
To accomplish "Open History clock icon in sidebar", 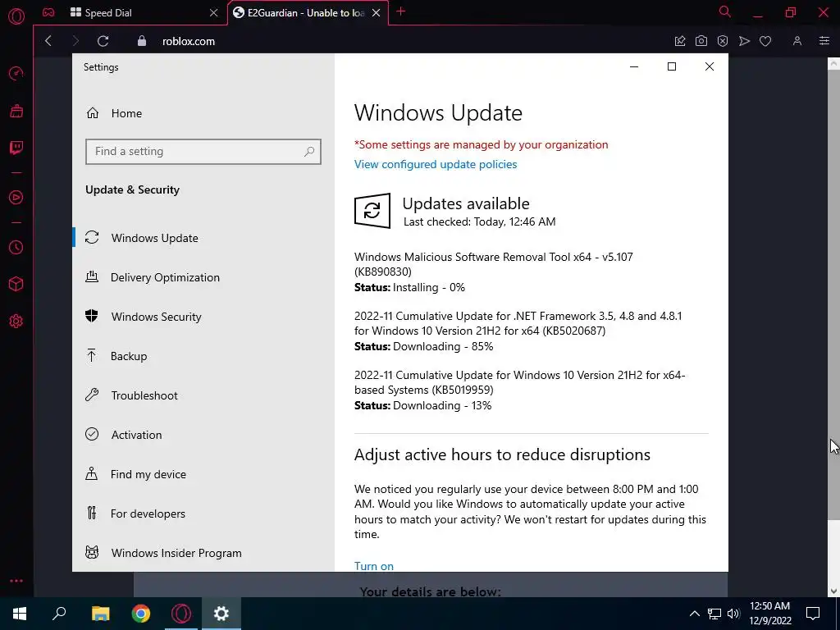I will tap(16, 247).
